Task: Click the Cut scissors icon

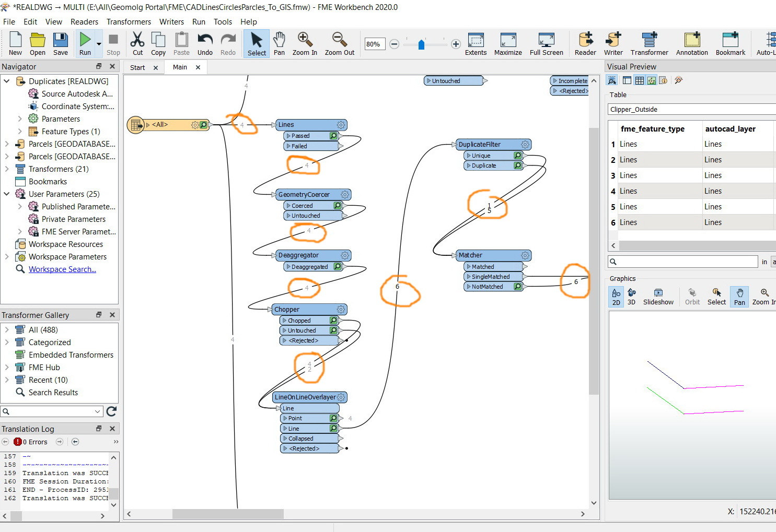Action: [x=137, y=44]
